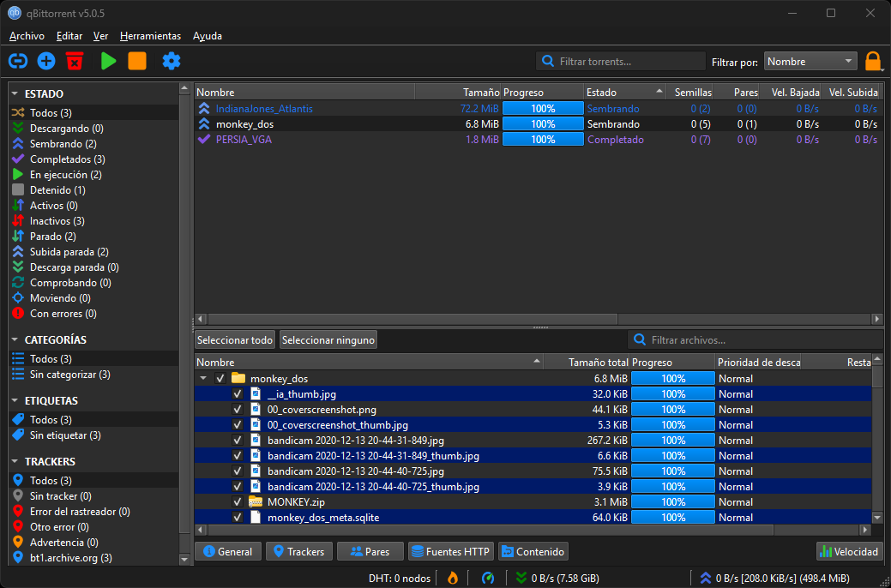Click the Seleccionar ninguno button
Screen dimensions: 891x588
(328, 340)
